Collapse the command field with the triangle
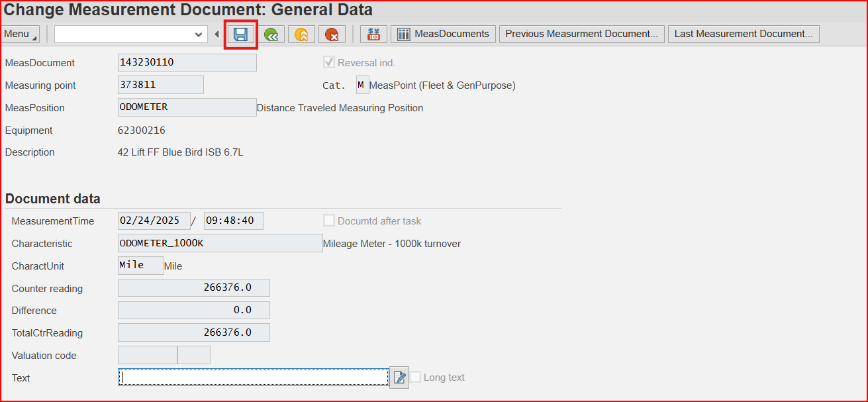Image resolution: width=868 pixels, height=402 pixels. click(217, 34)
